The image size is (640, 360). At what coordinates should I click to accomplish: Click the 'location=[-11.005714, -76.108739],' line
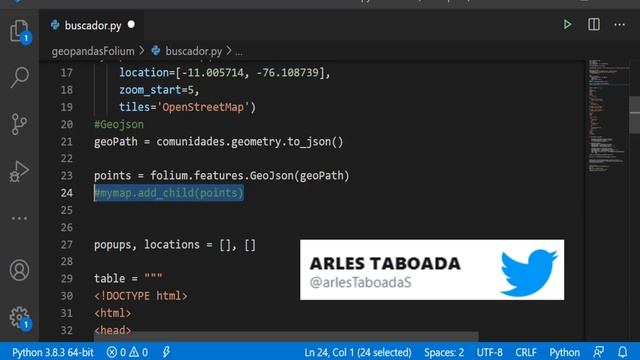[x=224, y=73]
